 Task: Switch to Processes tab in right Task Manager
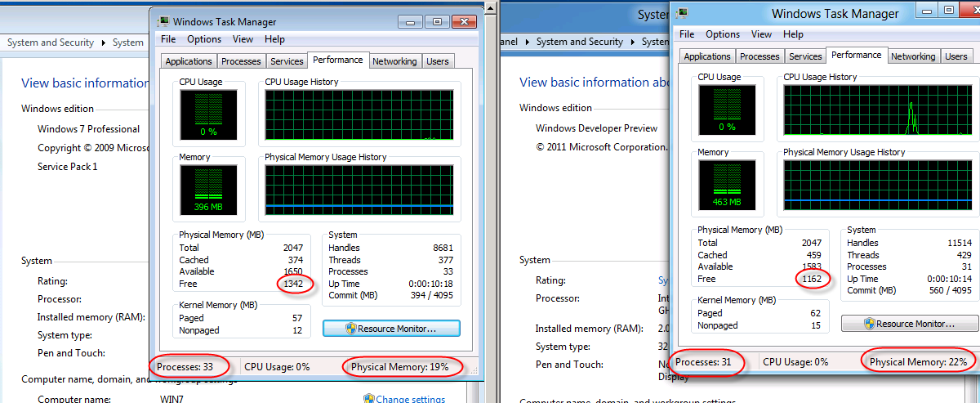(x=759, y=56)
